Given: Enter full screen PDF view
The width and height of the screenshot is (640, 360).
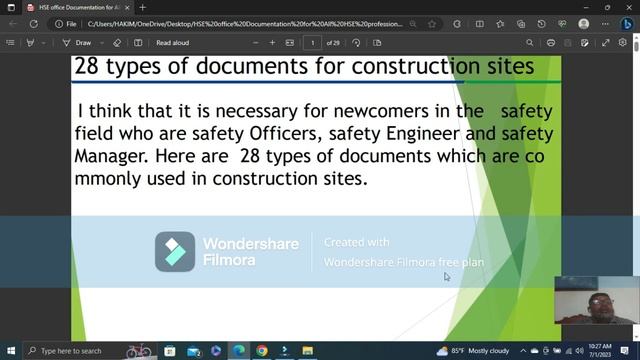Looking at the screenshot, I should [x=605, y=42].
